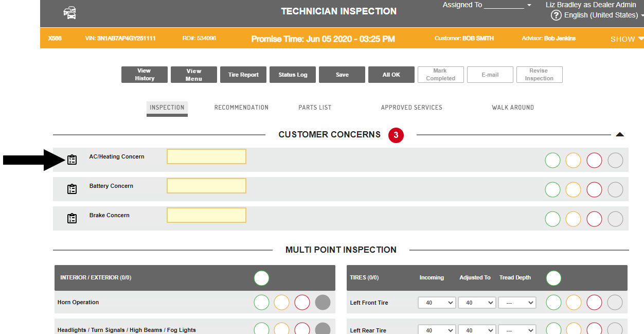644x334 pixels.
Task: Mark all Interior / Exterior items OK circle
Action: [x=261, y=278]
